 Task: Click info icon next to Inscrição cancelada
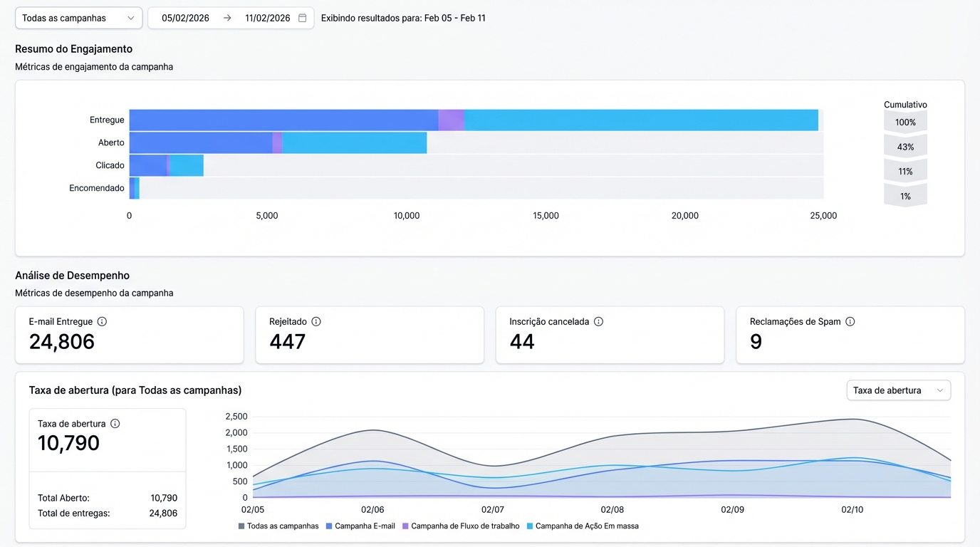pyautogui.click(x=598, y=322)
